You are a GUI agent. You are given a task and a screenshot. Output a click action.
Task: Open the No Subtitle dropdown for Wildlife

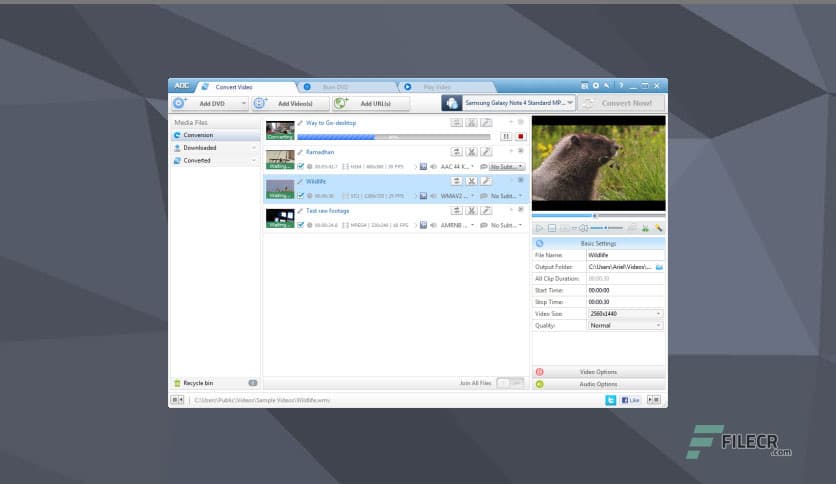click(x=507, y=196)
